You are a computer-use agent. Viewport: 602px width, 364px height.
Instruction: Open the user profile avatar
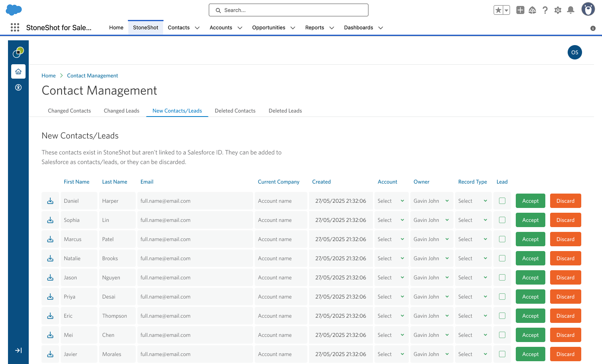588,9
